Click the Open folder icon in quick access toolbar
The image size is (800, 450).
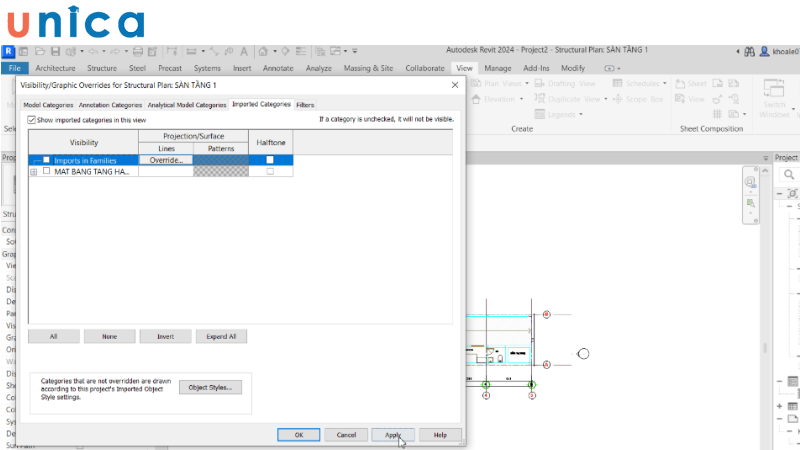[40, 51]
